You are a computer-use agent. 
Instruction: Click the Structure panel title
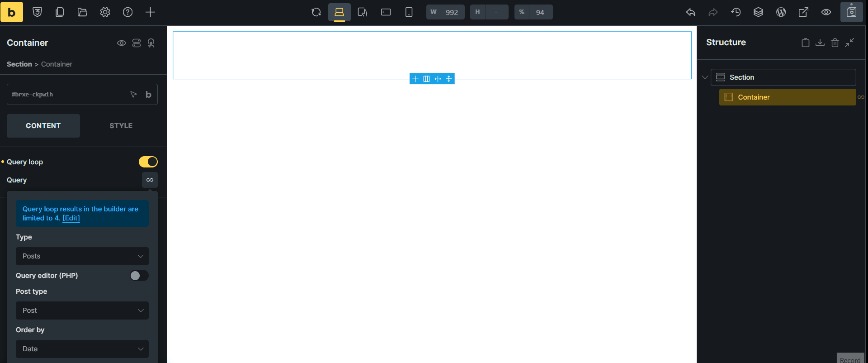(726, 42)
